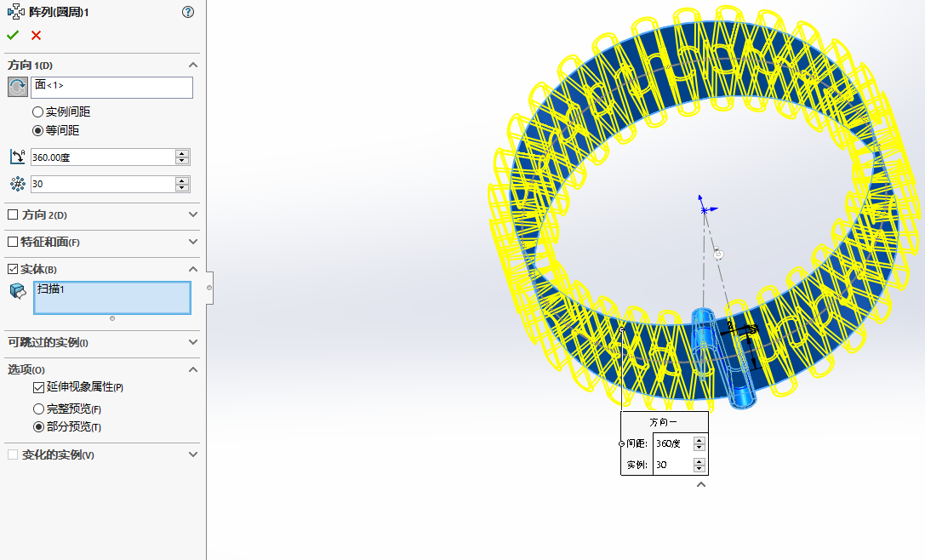This screenshot has width=925, height=560.
Task: Expand the 变化的实例(V) section
Action: point(193,454)
